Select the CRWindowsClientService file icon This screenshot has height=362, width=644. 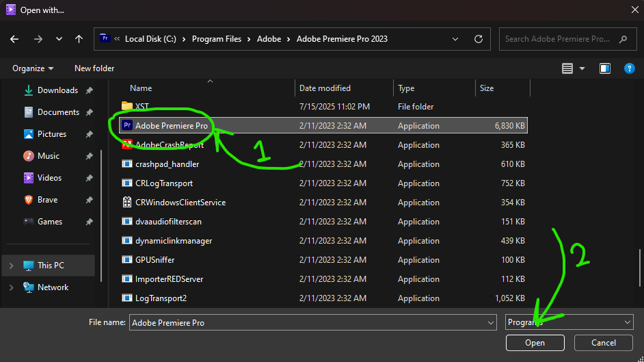[x=127, y=202]
